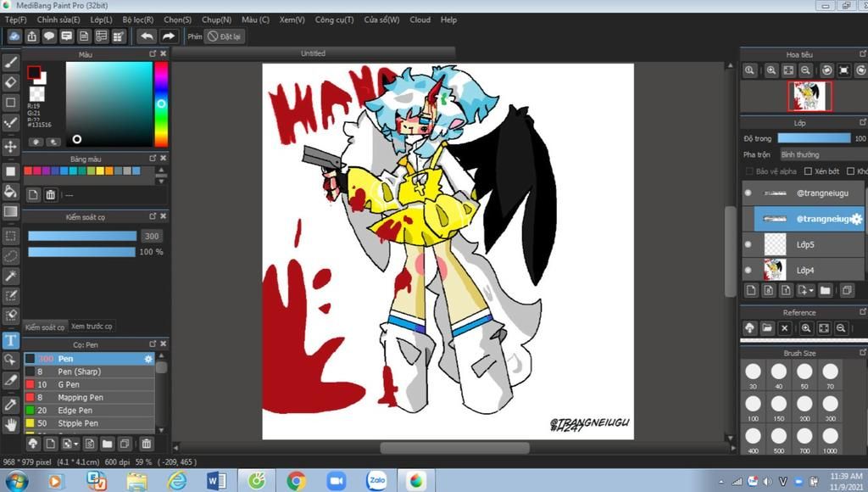The height and width of the screenshot is (492, 868).
Task: Select the rectangular Select tool
Action: 10,236
